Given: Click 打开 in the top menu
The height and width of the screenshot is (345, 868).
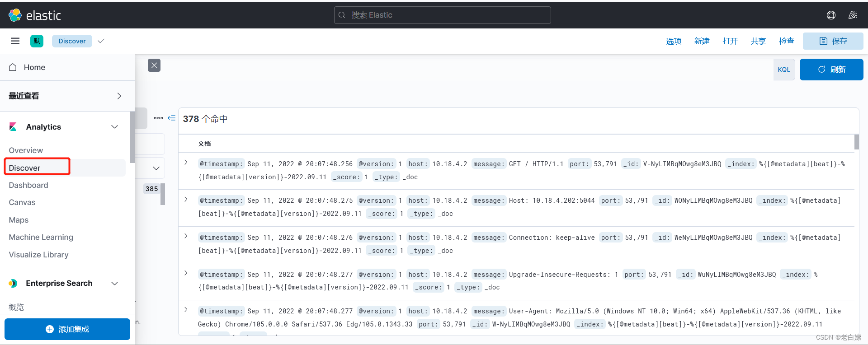Looking at the screenshot, I should (730, 41).
